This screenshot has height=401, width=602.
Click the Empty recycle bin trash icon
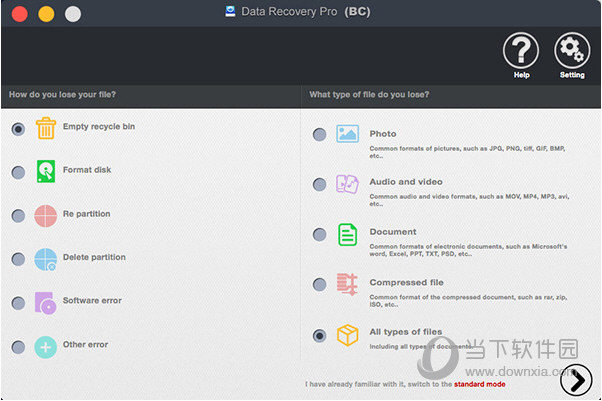pos(46,128)
